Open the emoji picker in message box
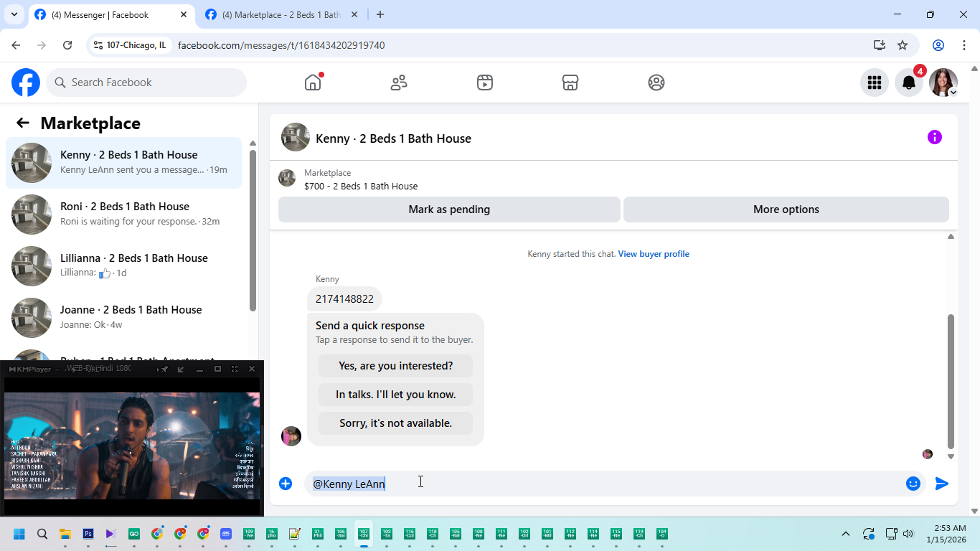The image size is (980, 551). coord(913,484)
